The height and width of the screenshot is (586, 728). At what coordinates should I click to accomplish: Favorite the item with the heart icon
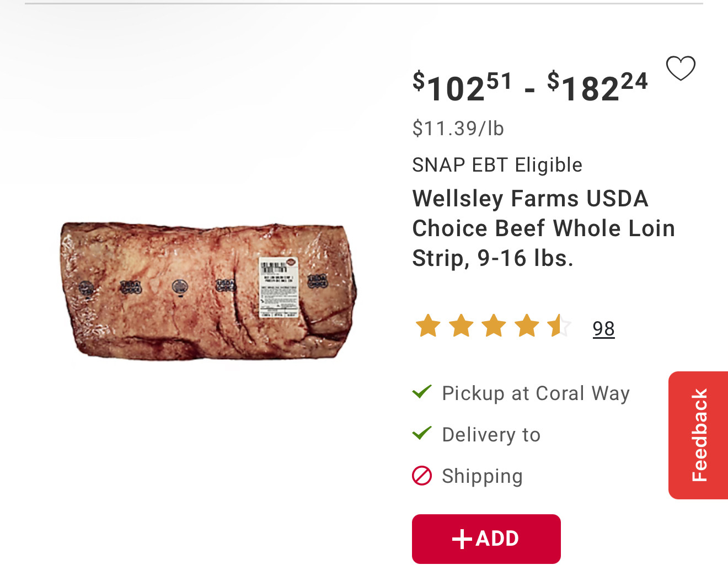[x=681, y=68]
